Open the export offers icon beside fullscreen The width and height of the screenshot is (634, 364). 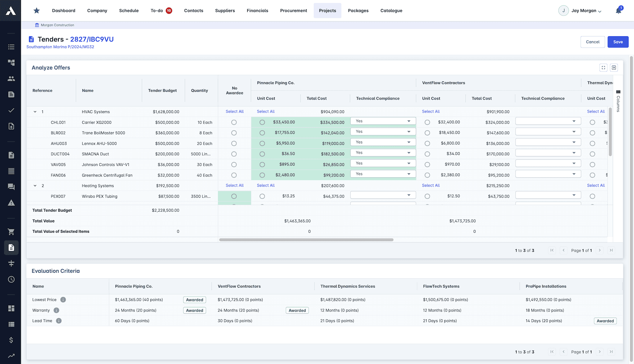click(614, 68)
